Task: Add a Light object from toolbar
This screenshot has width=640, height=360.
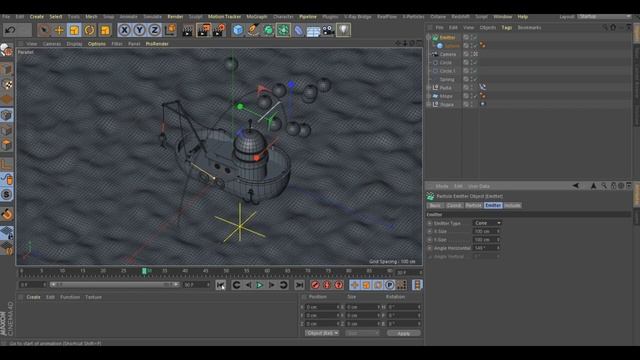Action: point(343,30)
